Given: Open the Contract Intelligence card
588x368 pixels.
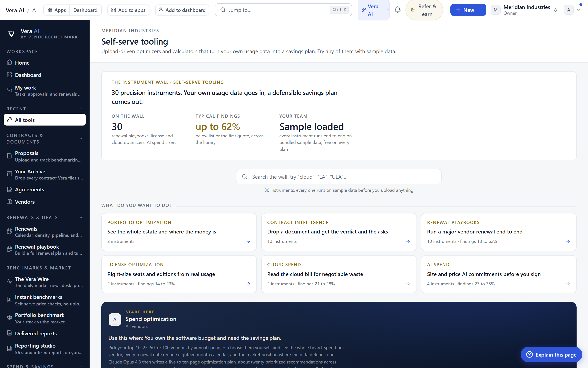Looking at the screenshot, I should tap(339, 232).
